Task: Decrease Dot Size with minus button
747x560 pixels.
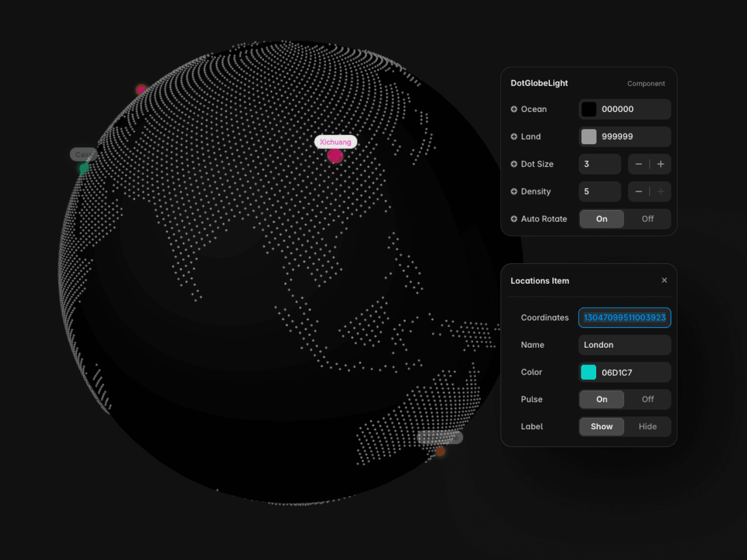Action: pyautogui.click(x=639, y=164)
